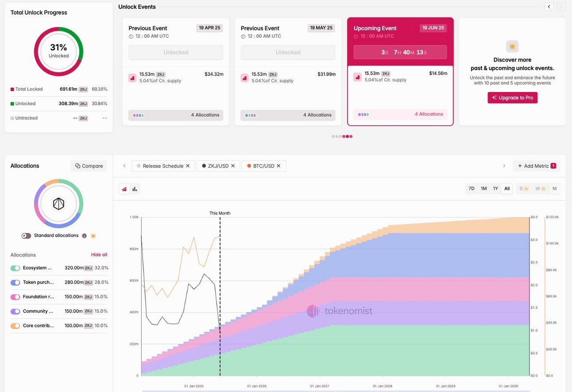
Task: Click the info icon beside Standard allocations
Action: (84, 236)
